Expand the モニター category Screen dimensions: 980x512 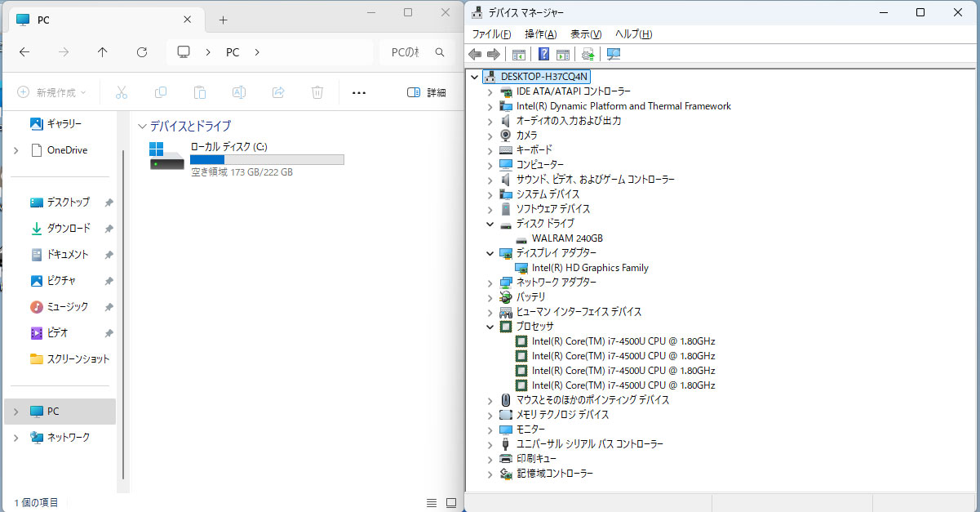tap(490, 430)
